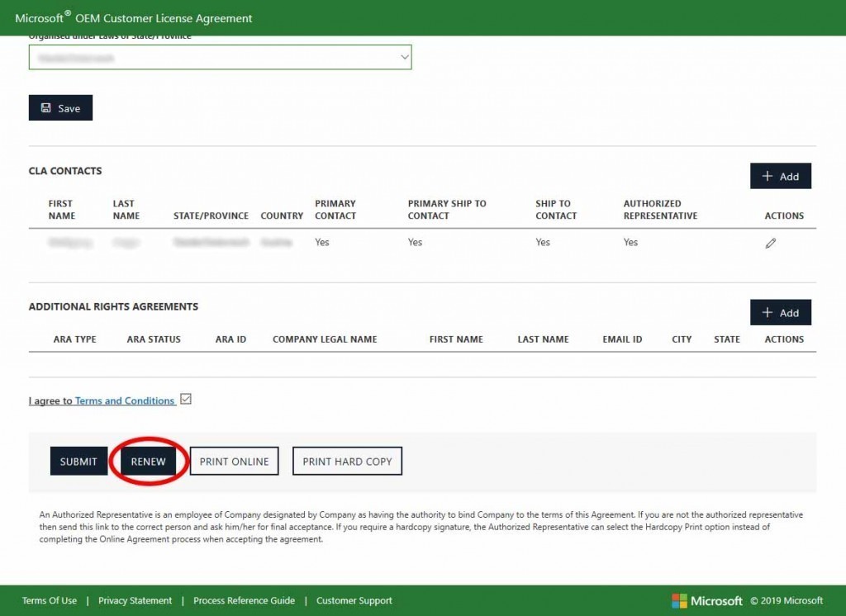The height and width of the screenshot is (616, 846).
Task: Click the Yes value under Primary Ship To Contact
Action: click(x=415, y=242)
